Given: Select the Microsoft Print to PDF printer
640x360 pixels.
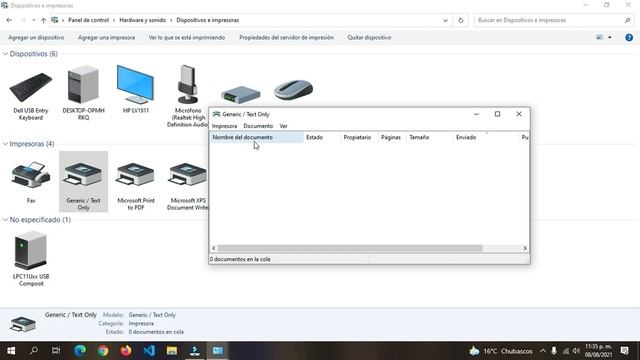Looking at the screenshot, I should coord(136,186).
